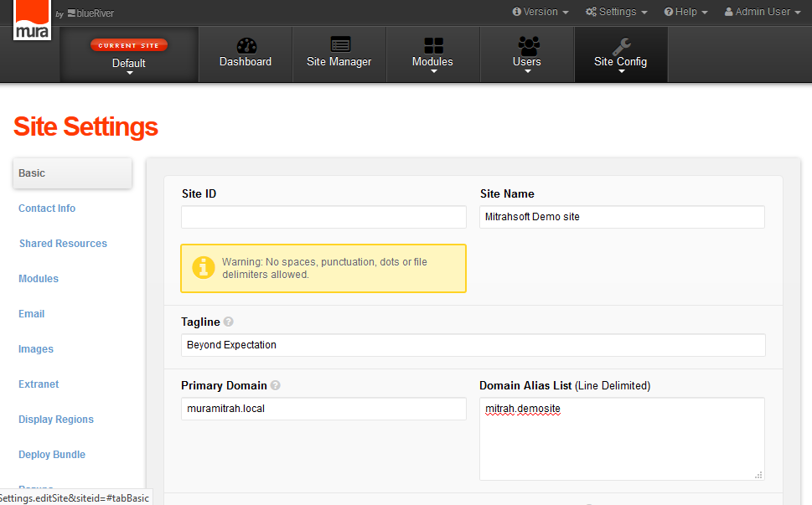The height and width of the screenshot is (505, 812).
Task: Click inside the Site Name field
Action: coord(621,217)
